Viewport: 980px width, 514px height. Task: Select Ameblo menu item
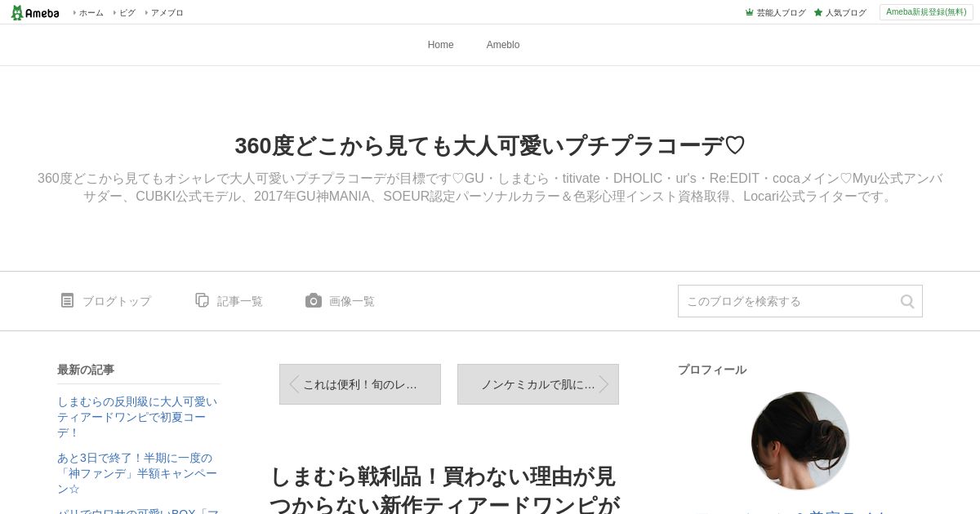(503, 45)
